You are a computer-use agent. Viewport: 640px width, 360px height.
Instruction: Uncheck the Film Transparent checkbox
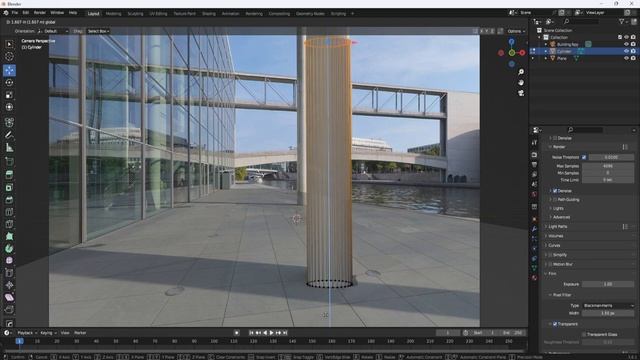[x=555, y=324]
